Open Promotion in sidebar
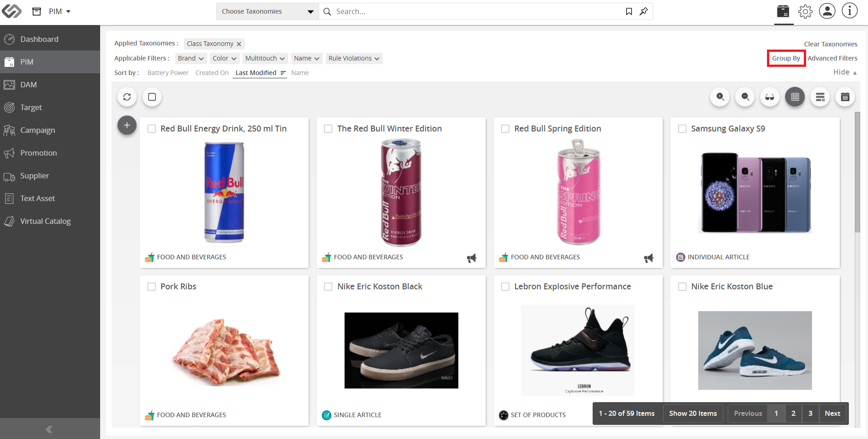Viewport: 868px width, 439px height. pos(50,153)
